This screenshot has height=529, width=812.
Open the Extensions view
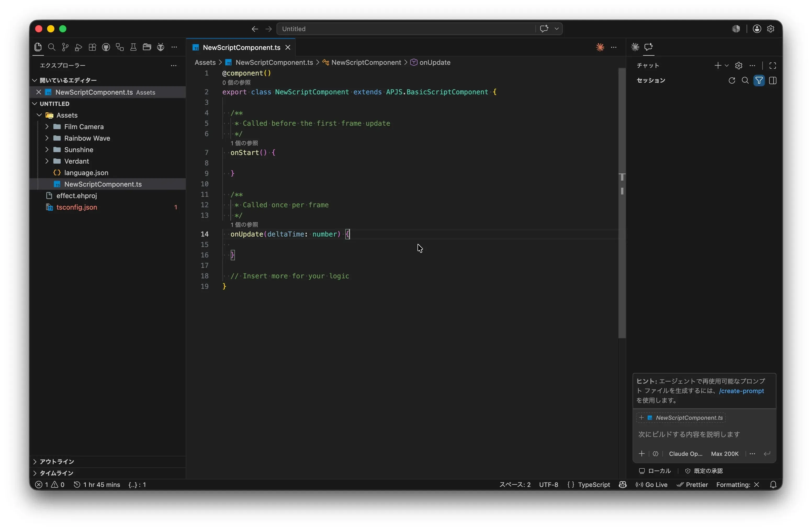pyautogui.click(x=92, y=47)
